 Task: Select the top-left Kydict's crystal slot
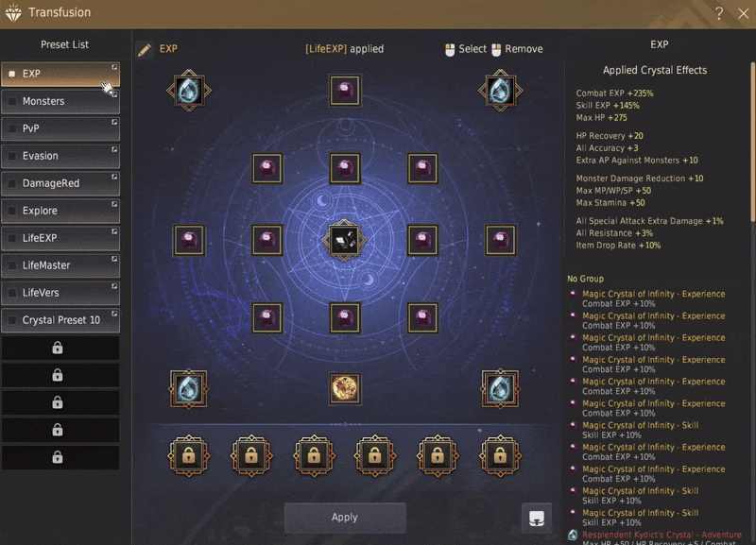pos(189,91)
